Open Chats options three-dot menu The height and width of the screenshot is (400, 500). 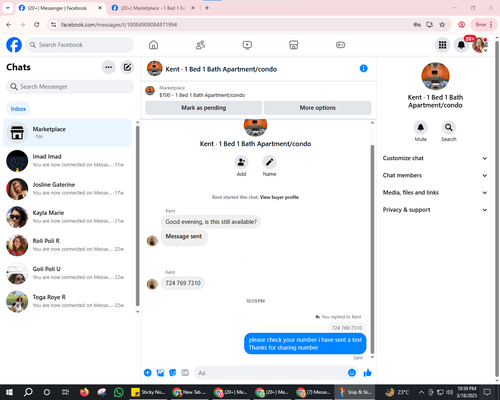[108, 67]
